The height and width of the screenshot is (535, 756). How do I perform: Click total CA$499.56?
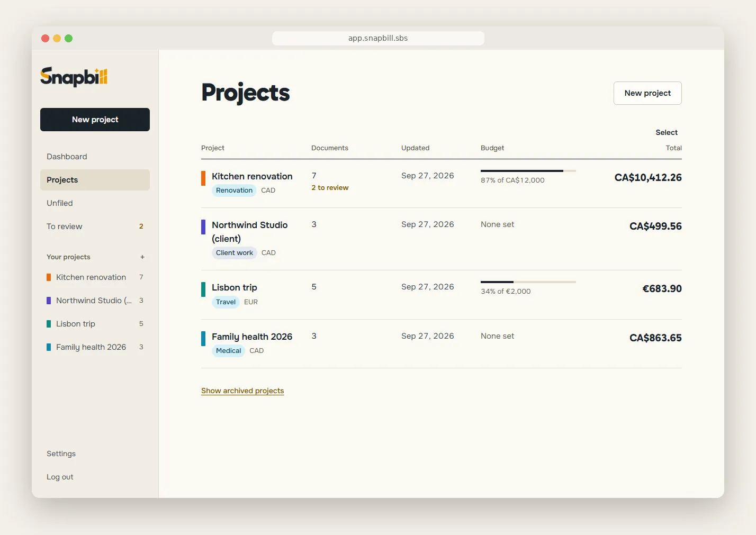[x=655, y=226]
